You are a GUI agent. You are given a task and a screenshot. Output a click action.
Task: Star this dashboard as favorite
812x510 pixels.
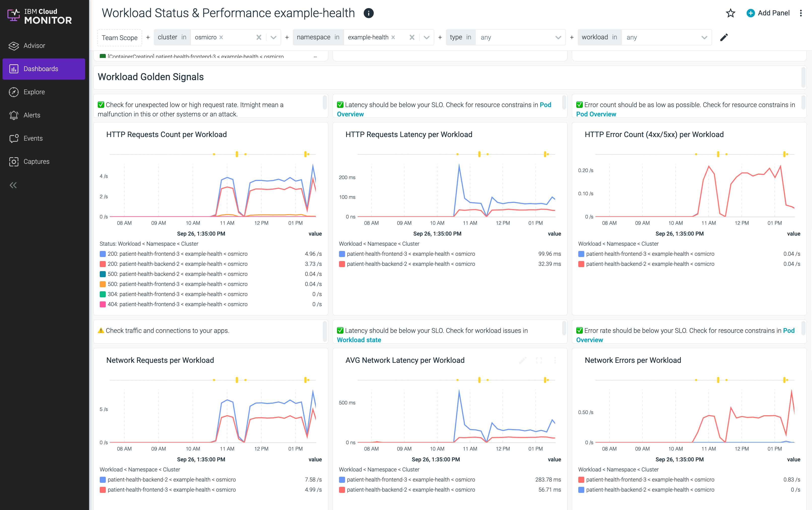(x=730, y=13)
